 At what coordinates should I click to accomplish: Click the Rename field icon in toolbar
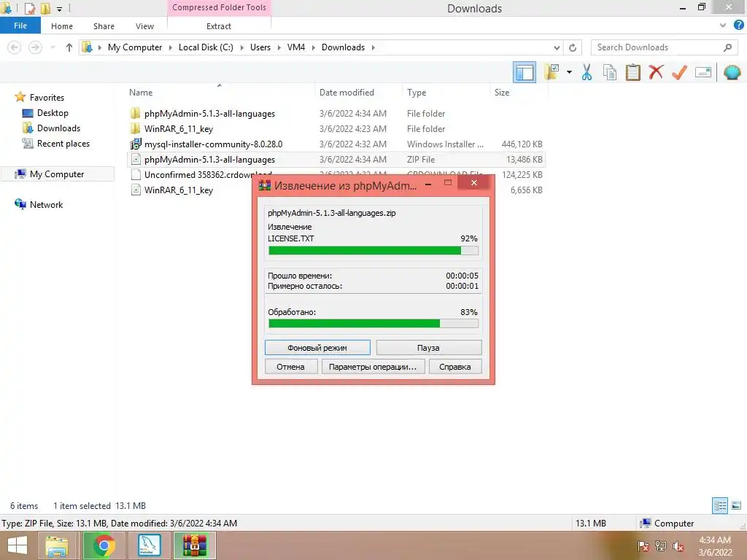(703, 72)
